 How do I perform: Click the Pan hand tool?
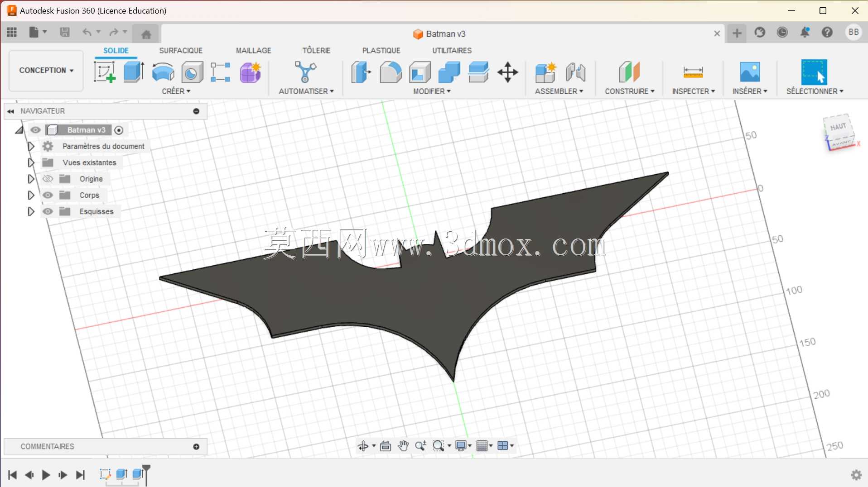[403, 446]
